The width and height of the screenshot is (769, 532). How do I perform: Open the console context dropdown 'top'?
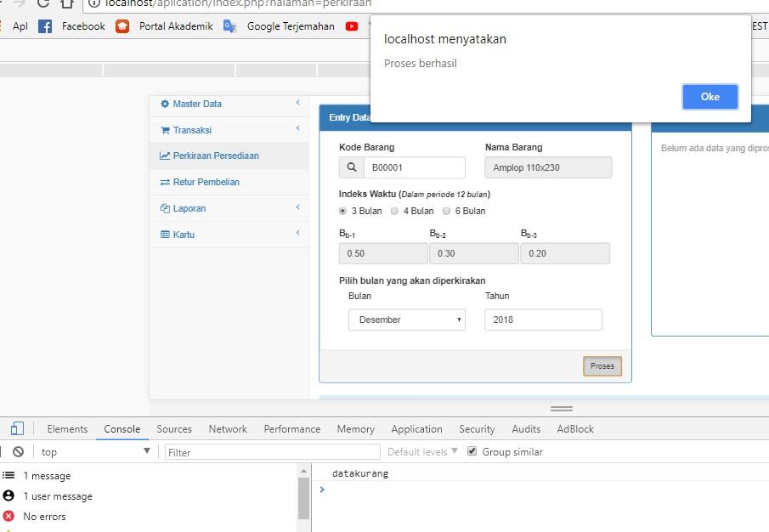[95, 452]
